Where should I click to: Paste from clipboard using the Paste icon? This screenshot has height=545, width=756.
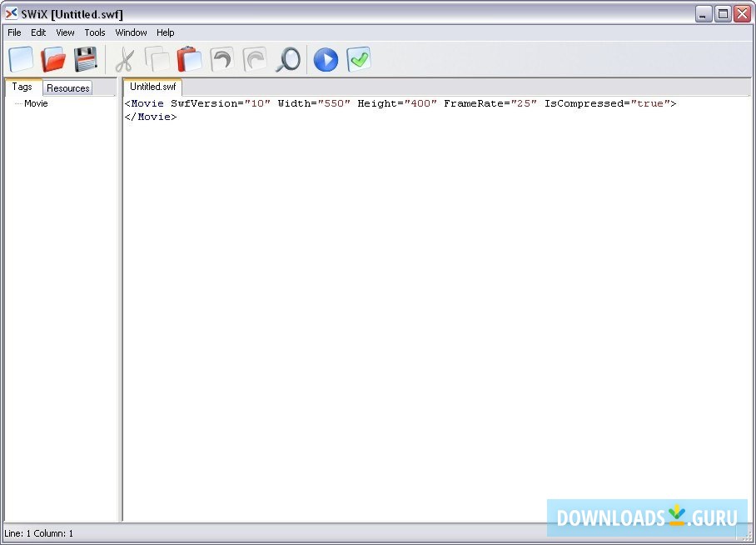pos(190,59)
